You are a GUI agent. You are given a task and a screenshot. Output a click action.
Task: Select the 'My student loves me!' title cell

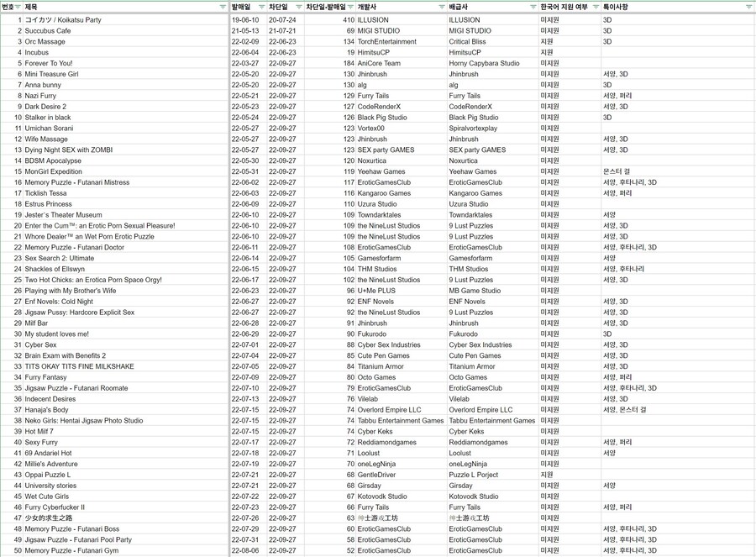pyautogui.click(x=126, y=334)
